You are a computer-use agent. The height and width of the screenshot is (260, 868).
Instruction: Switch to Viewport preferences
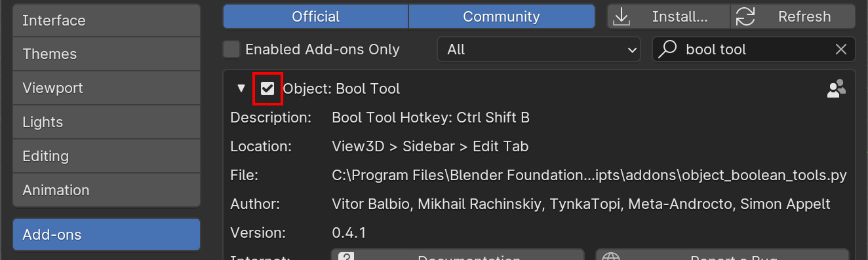tap(106, 88)
